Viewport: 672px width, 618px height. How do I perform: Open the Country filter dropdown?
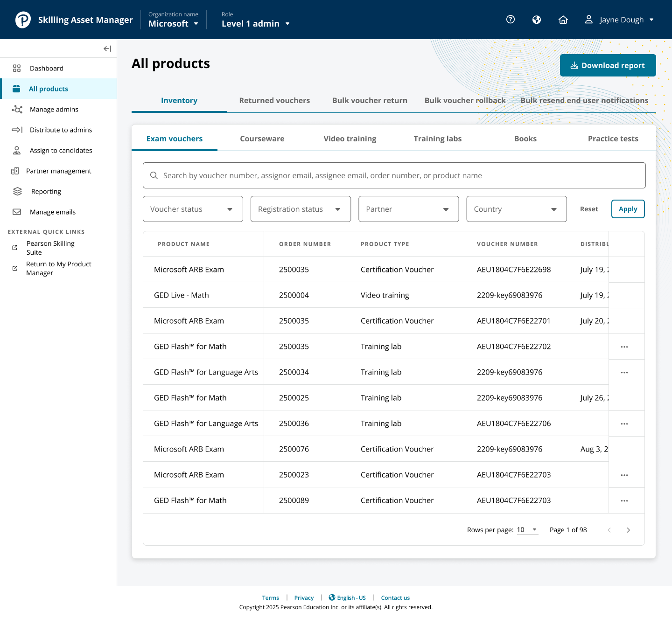[517, 209]
